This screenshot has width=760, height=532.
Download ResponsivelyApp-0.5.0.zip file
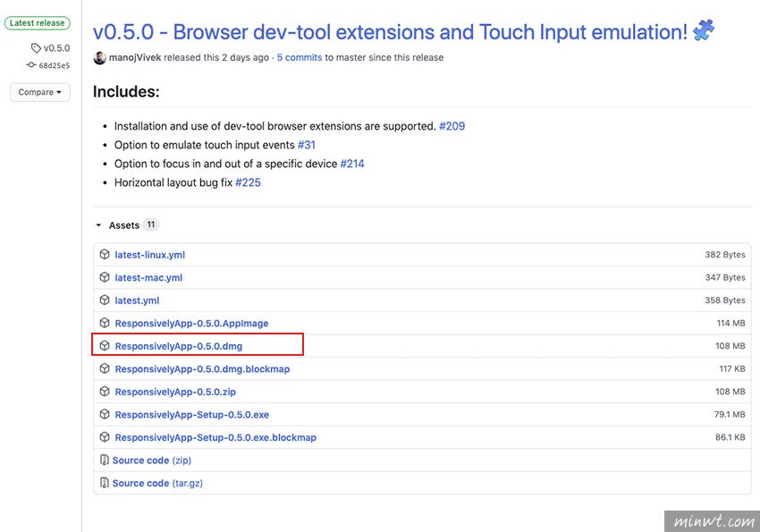[175, 392]
